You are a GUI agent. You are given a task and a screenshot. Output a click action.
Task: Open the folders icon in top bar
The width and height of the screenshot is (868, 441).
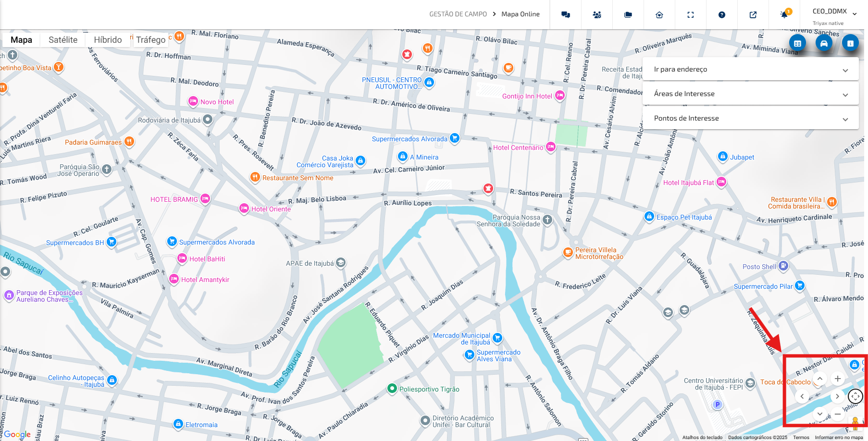point(628,15)
